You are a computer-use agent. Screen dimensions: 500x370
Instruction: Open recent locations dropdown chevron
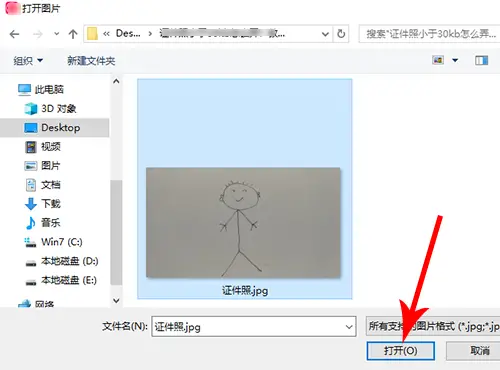coord(57,34)
